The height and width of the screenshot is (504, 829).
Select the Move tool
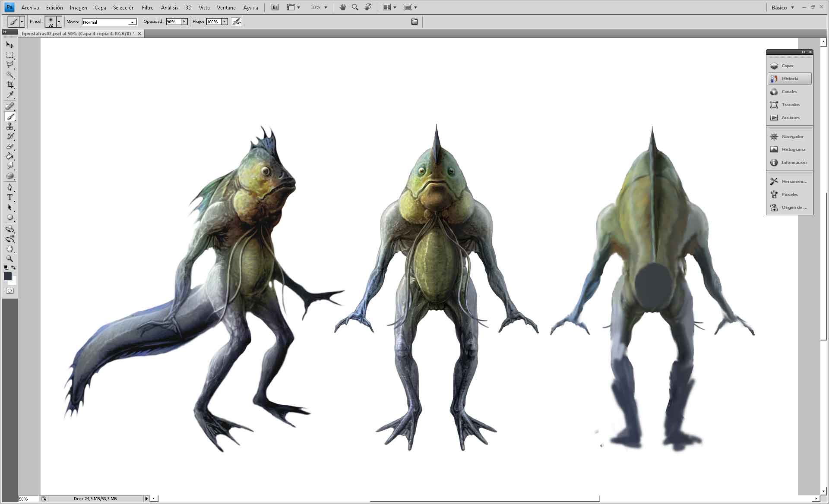9,45
